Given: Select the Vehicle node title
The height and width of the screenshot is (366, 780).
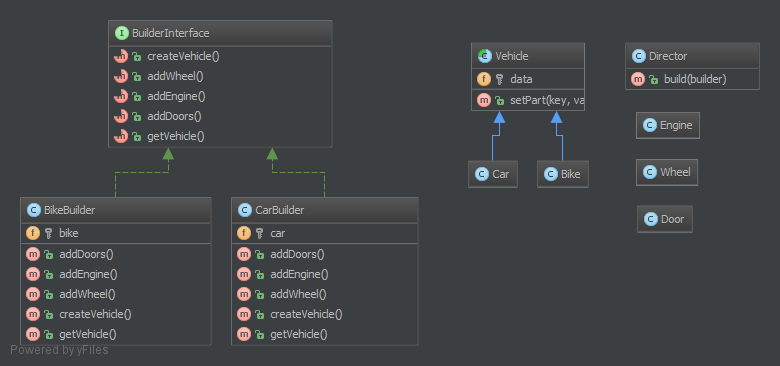Looking at the screenshot, I should (511, 56).
